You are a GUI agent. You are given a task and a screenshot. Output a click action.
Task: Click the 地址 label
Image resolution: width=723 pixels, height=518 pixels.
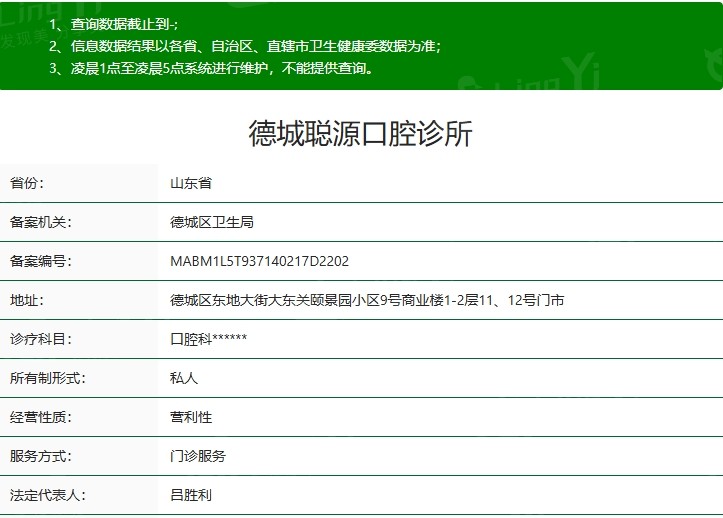pyautogui.click(x=27, y=300)
